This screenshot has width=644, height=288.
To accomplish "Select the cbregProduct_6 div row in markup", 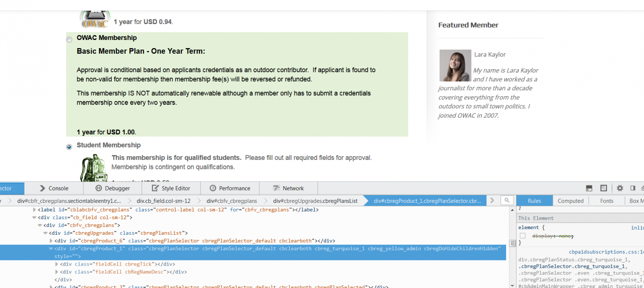I will coord(195,241).
